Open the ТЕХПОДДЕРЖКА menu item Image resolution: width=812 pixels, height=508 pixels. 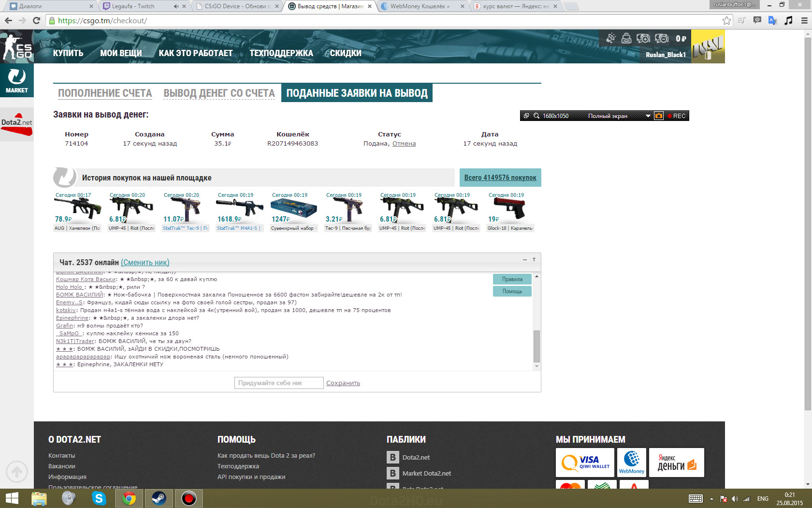point(281,53)
